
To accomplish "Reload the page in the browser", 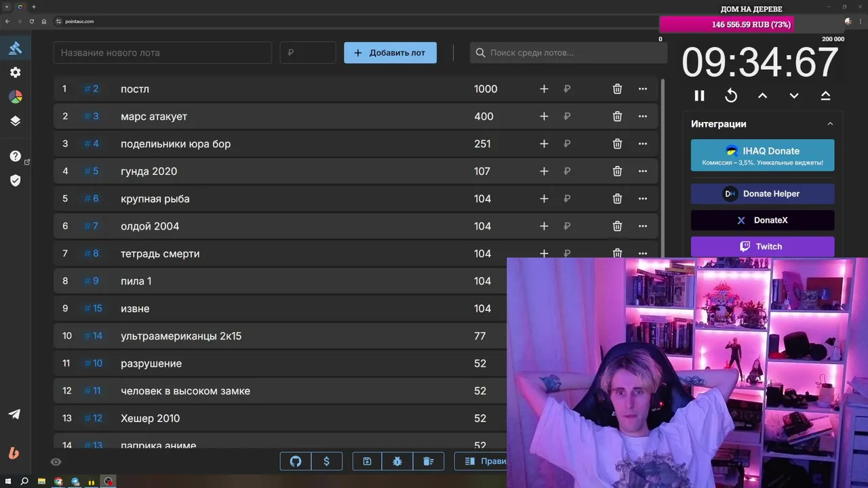I will [x=31, y=21].
